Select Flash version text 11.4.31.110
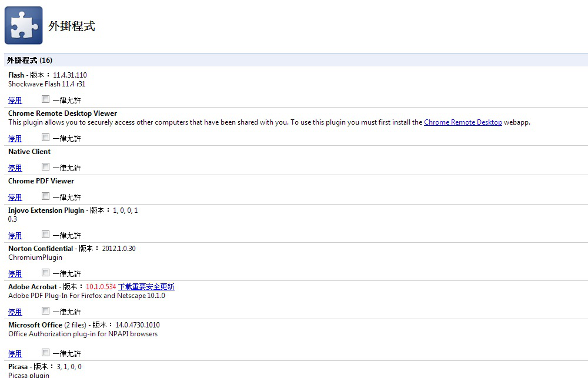The width and height of the screenshot is (588, 378). (x=70, y=75)
